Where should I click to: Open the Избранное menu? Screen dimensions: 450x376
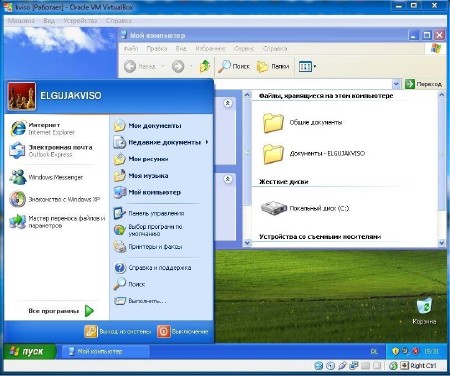[x=210, y=49]
